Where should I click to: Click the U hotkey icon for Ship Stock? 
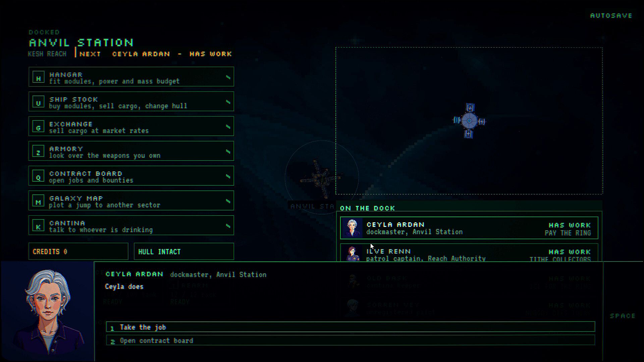(38, 102)
